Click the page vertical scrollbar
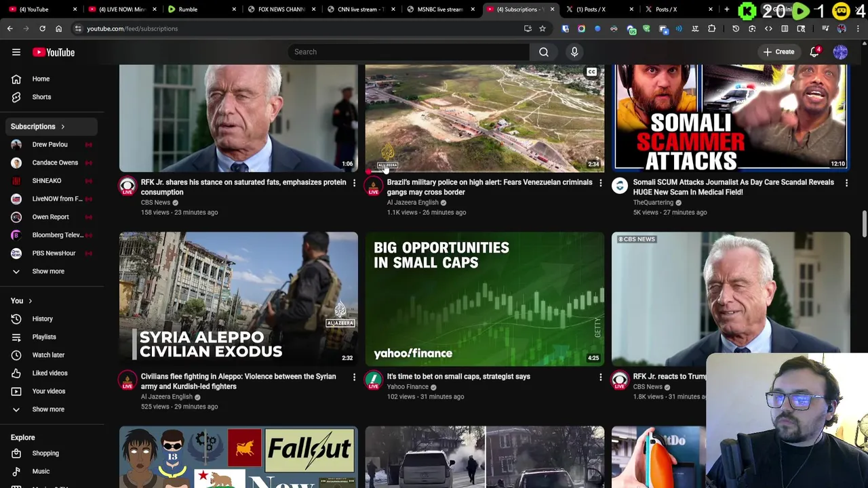868x488 pixels. (x=864, y=224)
